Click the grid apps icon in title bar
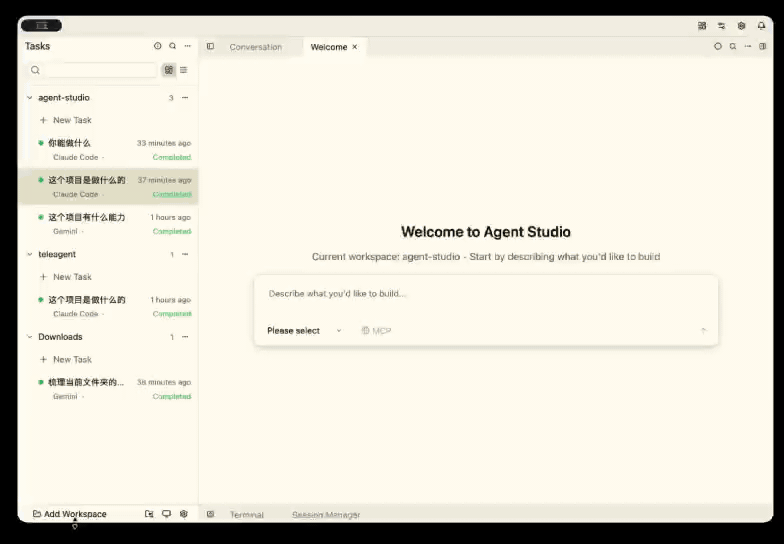Image resolution: width=784 pixels, height=544 pixels. click(x=702, y=26)
